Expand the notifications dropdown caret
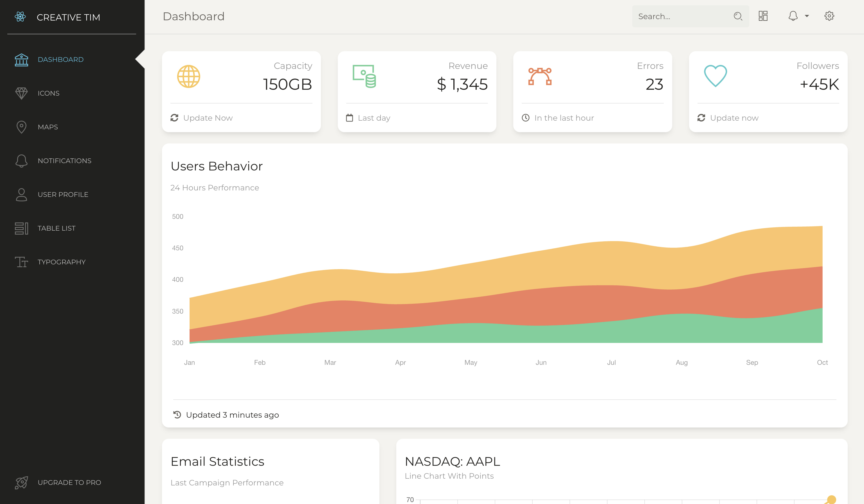 pyautogui.click(x=806, y=16)
